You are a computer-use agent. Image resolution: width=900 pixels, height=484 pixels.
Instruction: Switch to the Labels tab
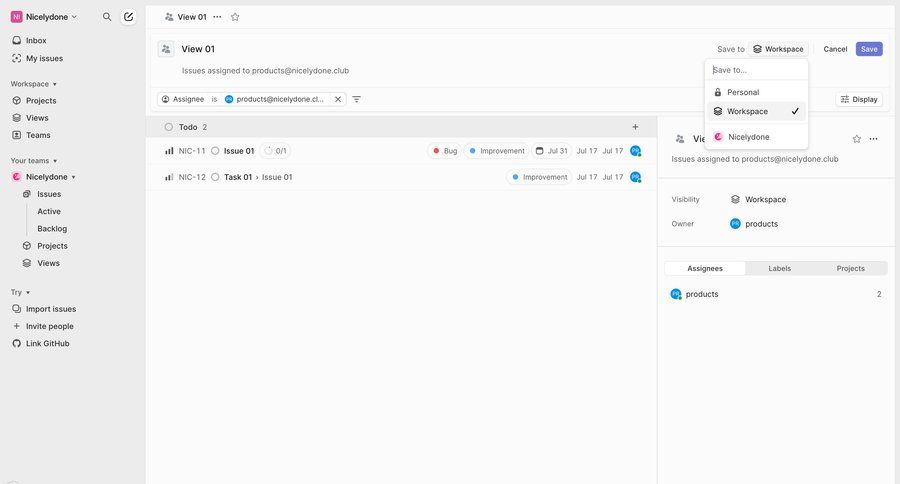780,268
